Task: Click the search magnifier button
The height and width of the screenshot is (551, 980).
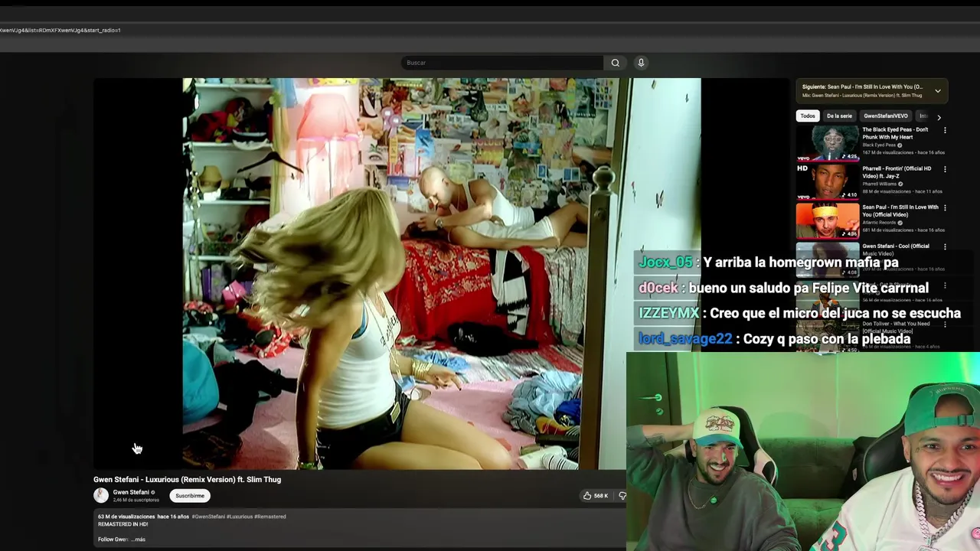Action: [x=615, y=63]
